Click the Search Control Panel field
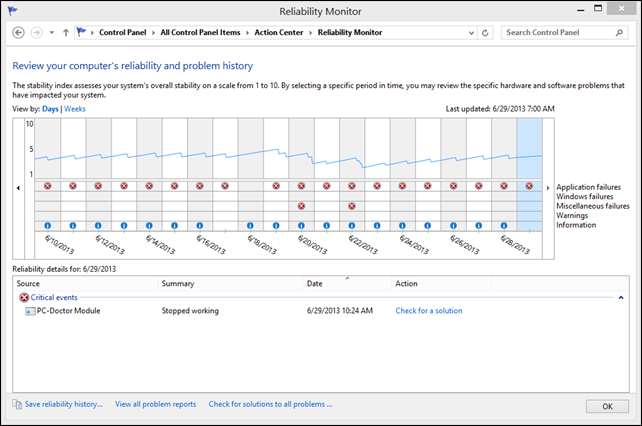Screen dimensions: 642x426 click(x=558, y=32)
